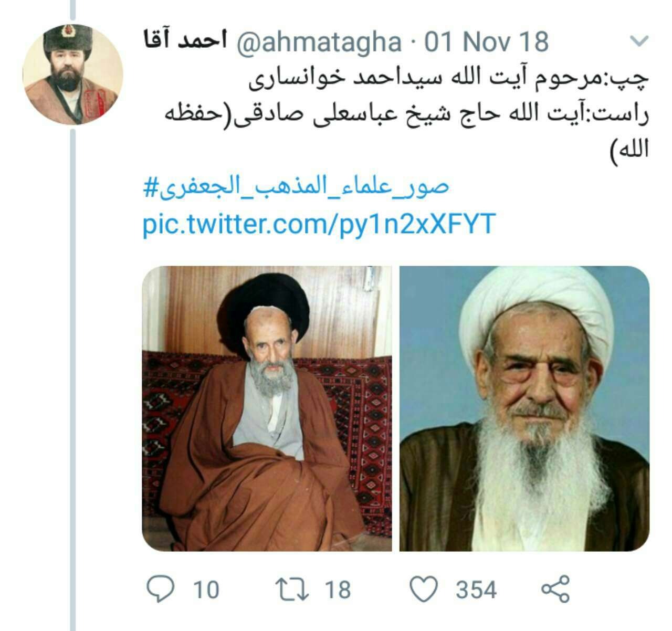Open the pic.twitter.com/py1n2xXFYT link
The image size is (672, 631).
click(x=319, y=224)
